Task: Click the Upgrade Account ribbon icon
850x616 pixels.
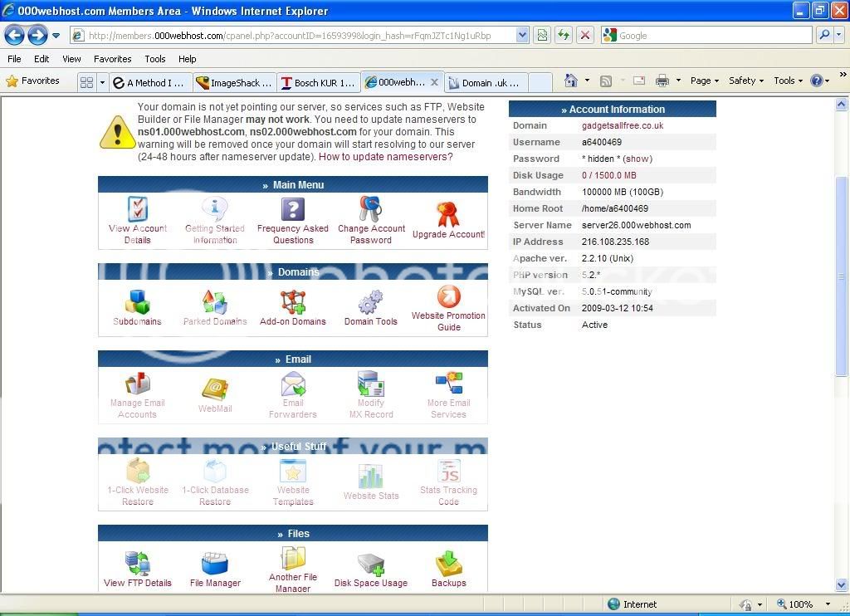Action: tap(448, 214)
